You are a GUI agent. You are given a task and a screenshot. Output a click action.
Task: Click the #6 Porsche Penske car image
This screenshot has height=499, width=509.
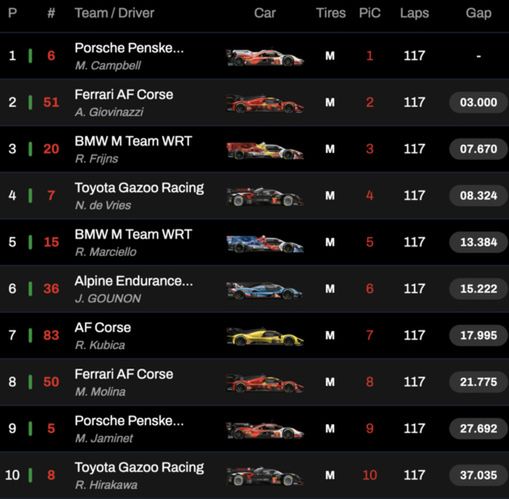(x=265, y=57)
